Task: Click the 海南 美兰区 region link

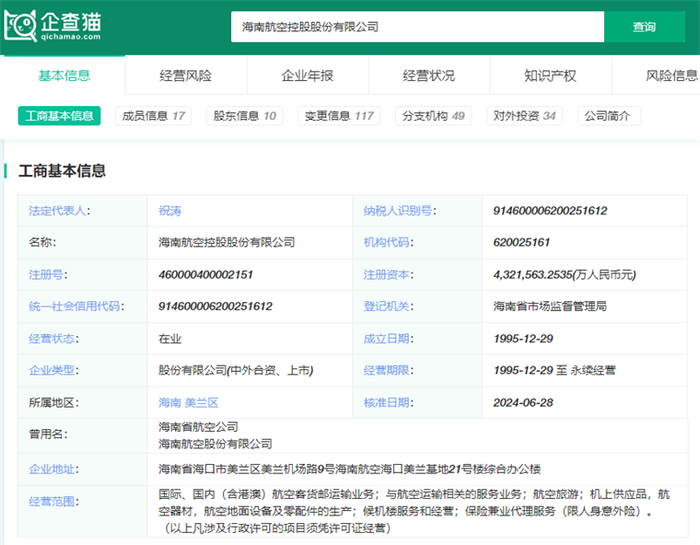Action: 188,403
